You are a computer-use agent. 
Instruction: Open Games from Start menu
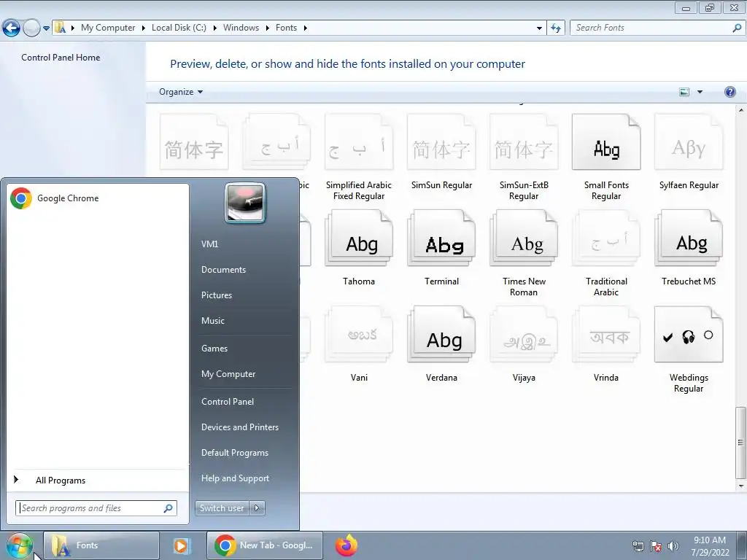tap(214, 349)
